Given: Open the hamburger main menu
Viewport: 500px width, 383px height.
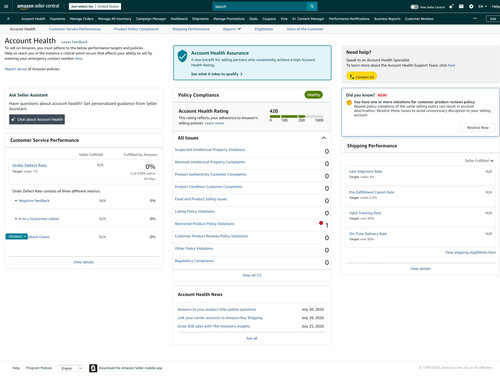Looking at the screenshot, I should click(6, 6).
